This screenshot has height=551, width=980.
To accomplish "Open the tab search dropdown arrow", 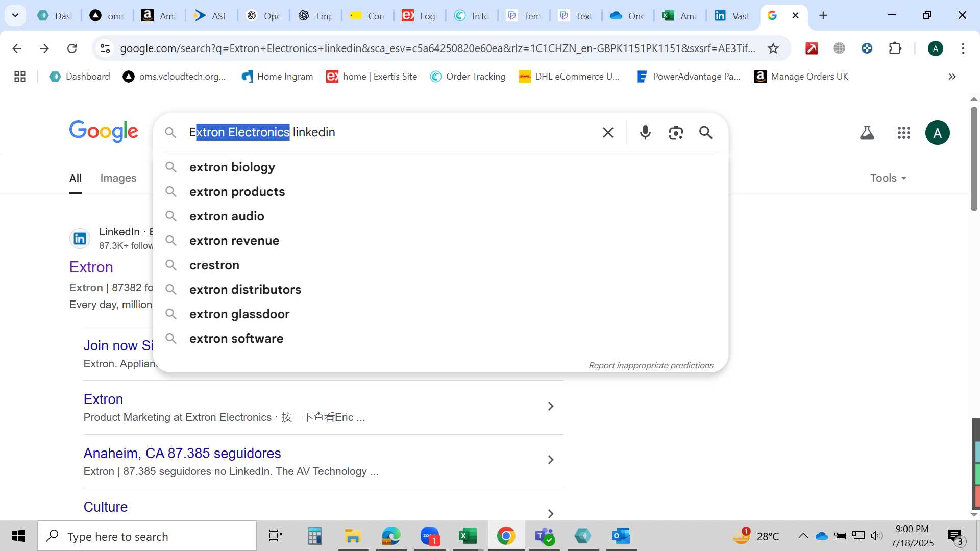I will 15,15.
